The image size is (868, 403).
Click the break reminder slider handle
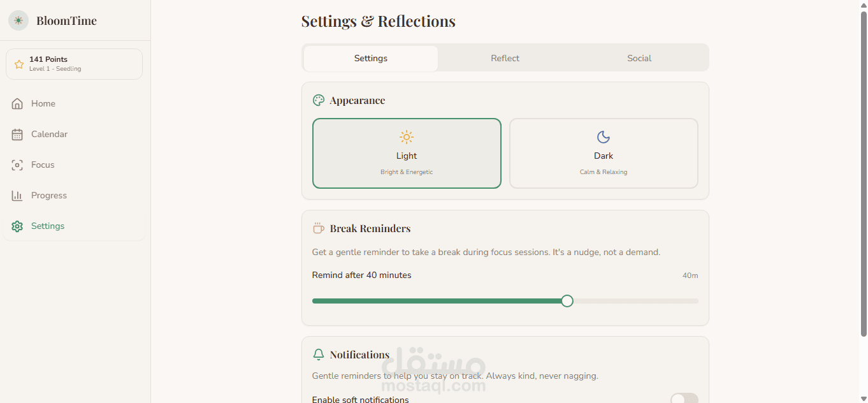(x=567, y=301)
